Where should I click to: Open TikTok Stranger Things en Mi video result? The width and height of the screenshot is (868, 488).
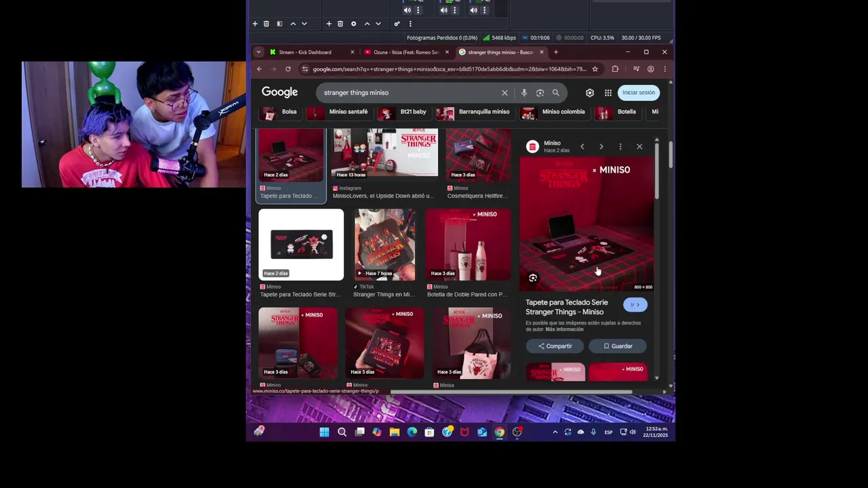[384, 245]
